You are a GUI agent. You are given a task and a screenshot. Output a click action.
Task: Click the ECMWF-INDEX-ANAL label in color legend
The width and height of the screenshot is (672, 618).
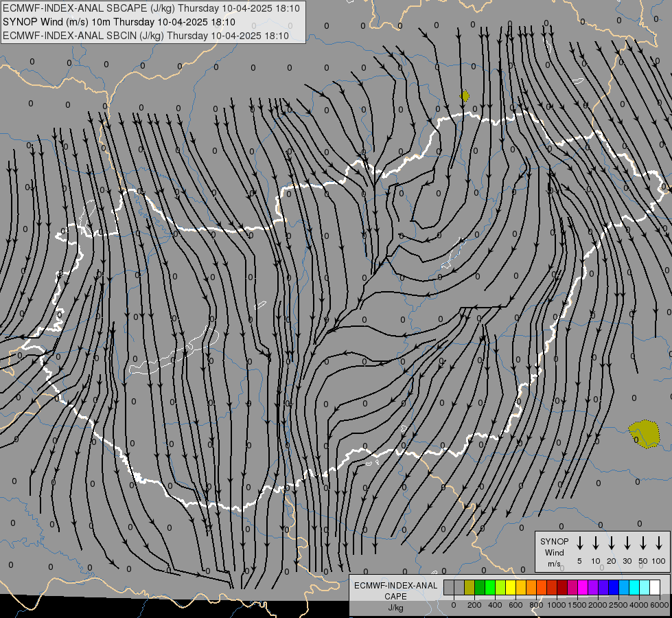coord(395,586)
